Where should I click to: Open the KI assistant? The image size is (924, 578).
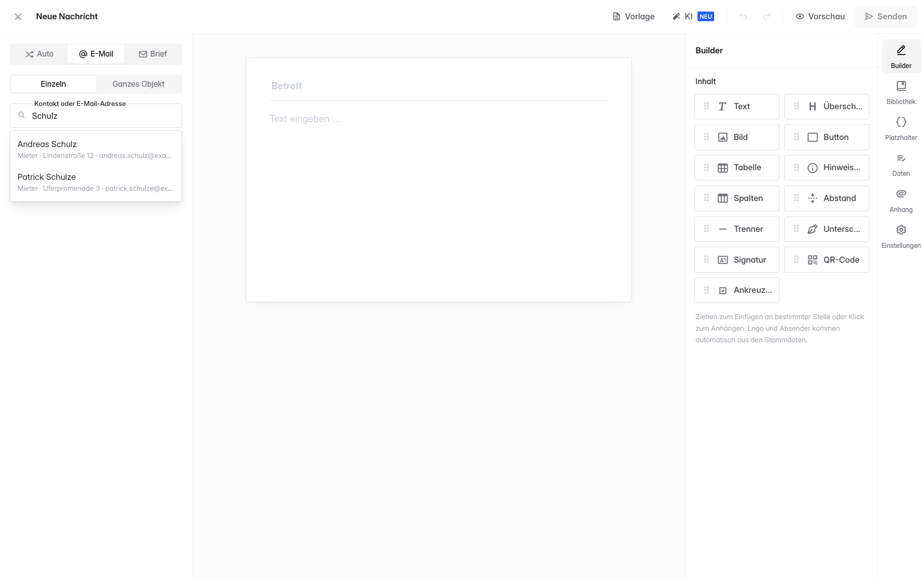coord(692,17)
